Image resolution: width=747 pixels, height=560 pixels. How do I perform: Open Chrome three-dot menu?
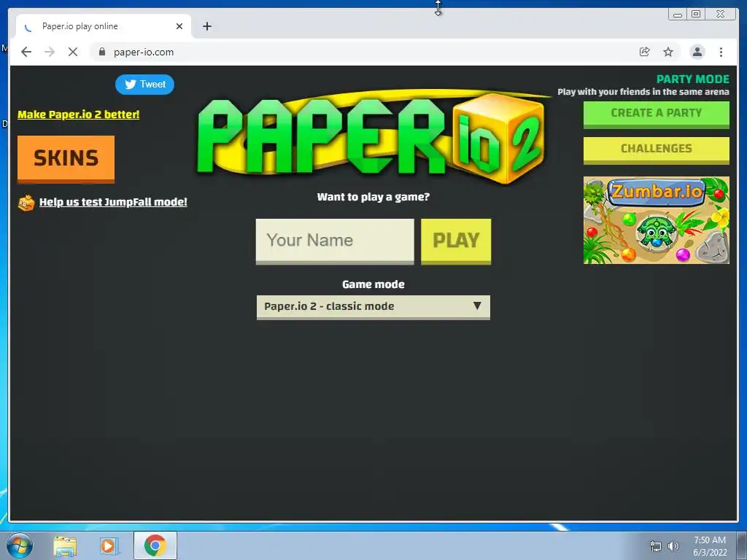point(721,52)
